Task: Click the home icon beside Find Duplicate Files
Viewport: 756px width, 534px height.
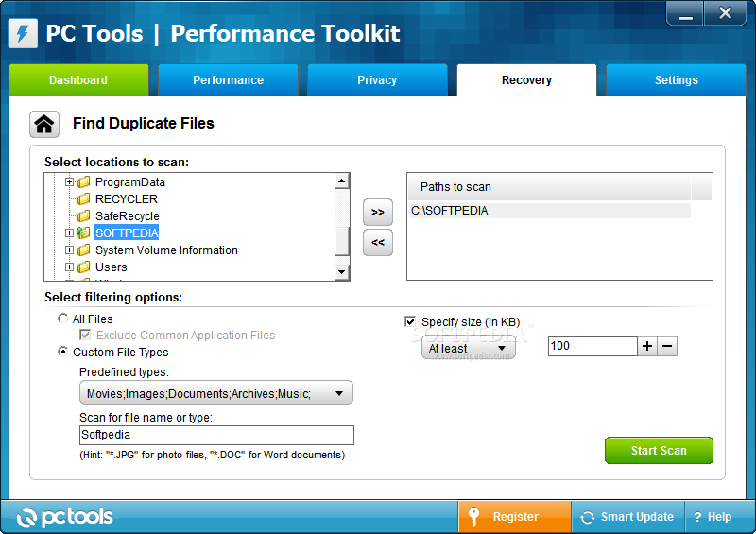Action: [44, 124]
